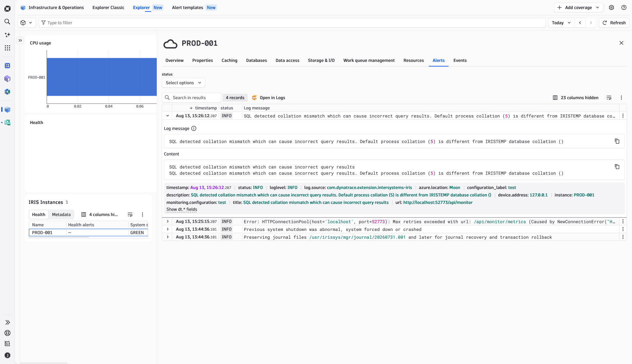Image resolution: width=632 pixels, height=364 pixels.
Task: Copy the Log message text
Action: coord(617,141)
